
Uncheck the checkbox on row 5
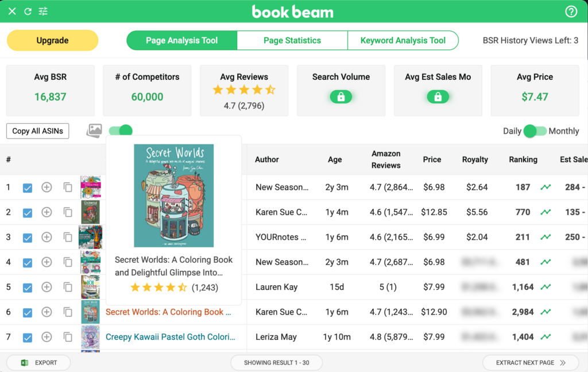pyautogui.click(x=28, y=287)
